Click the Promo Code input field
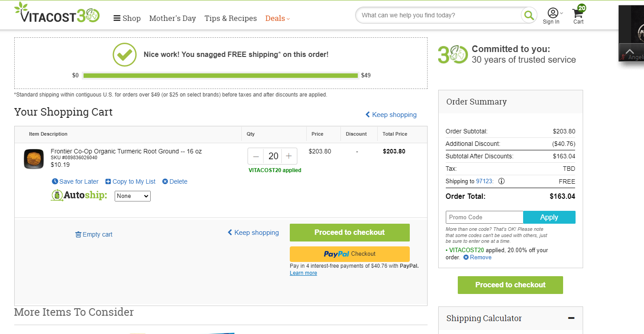The width and height of the screenshot is (644, 334). pyautogui.click(x=484, y=217)
